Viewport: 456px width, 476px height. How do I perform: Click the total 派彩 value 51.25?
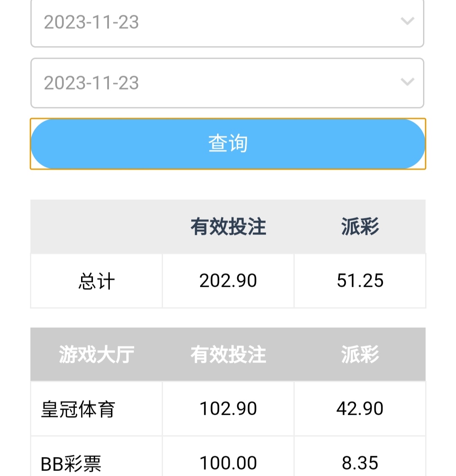[360, 281]
